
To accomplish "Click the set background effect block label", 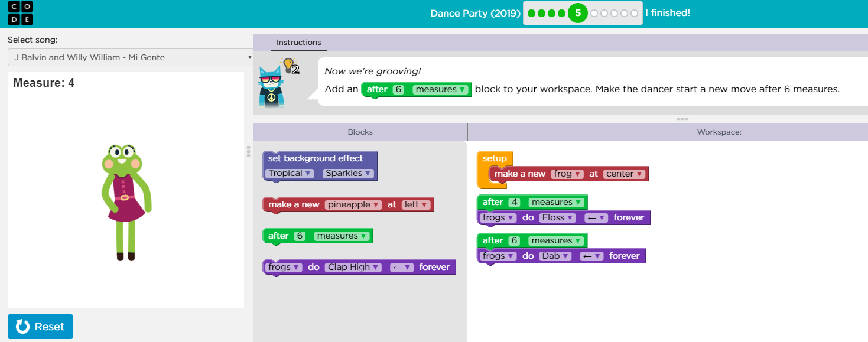I will [315, 158].
